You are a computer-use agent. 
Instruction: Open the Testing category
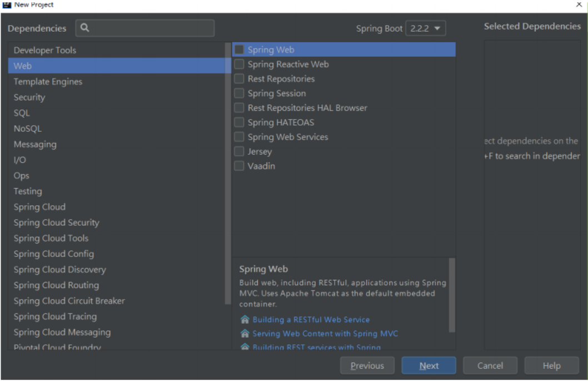(117, 191)
